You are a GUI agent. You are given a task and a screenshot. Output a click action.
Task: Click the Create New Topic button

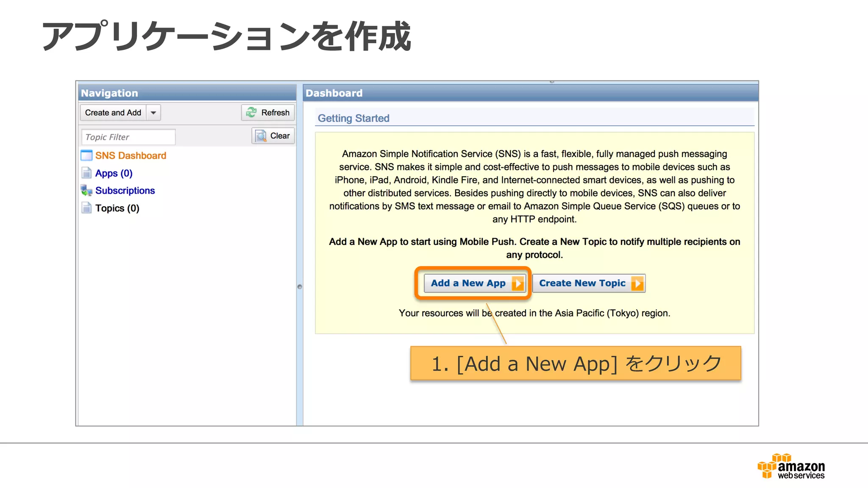(589, 283)
